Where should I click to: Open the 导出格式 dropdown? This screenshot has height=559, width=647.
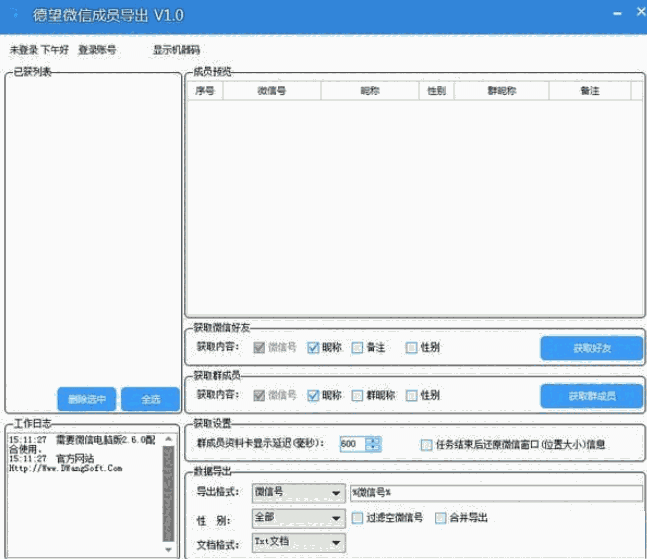(x=334, y=493)
